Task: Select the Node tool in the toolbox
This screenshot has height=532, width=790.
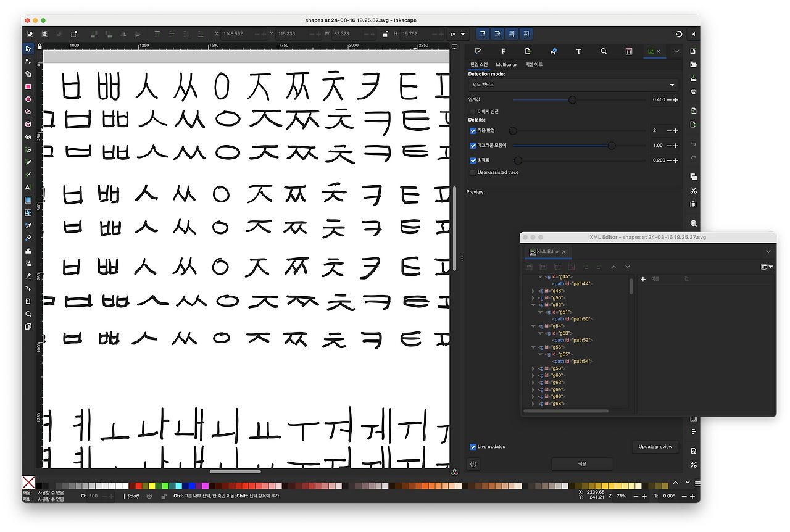Action: [28, 61]
